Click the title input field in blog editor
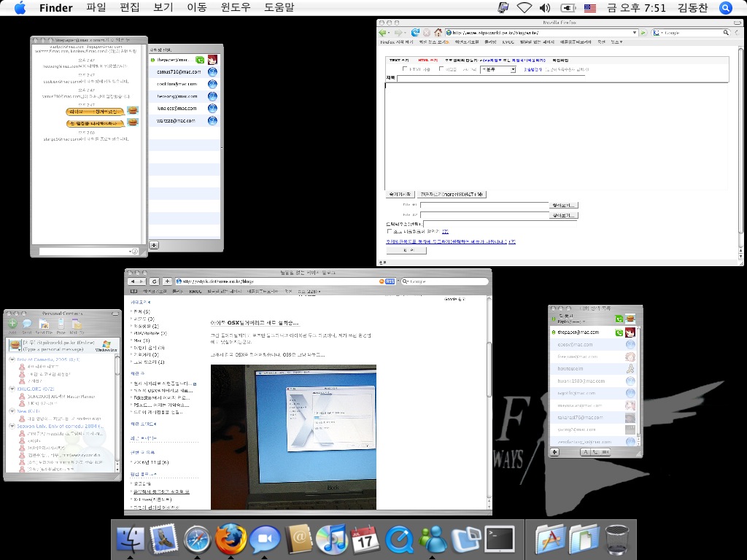The height and width of the screenshot is (560, 747). [x=562, y=78]
